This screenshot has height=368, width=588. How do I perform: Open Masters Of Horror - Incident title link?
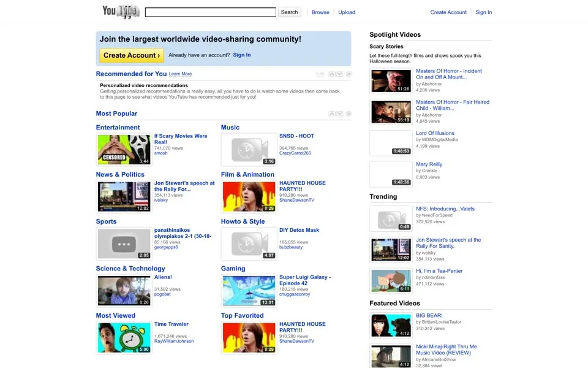click(x=448, y=74)
